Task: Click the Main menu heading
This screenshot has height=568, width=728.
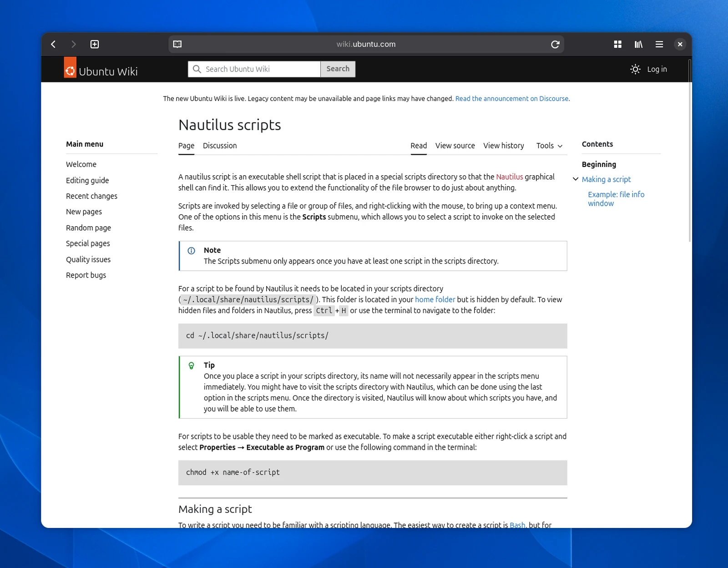Action: [85, 144]
